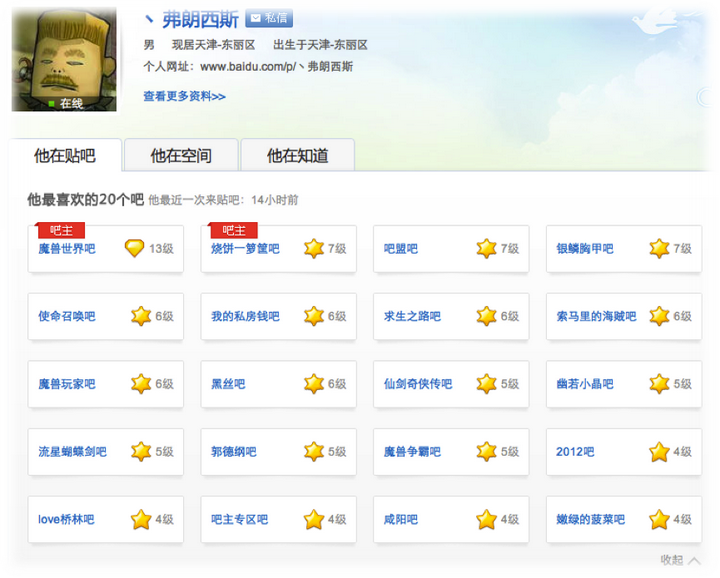This screenshot has height=578, width=720.
Task: Click star icon in 吧盟吧 card
Action: click(486, 248)
